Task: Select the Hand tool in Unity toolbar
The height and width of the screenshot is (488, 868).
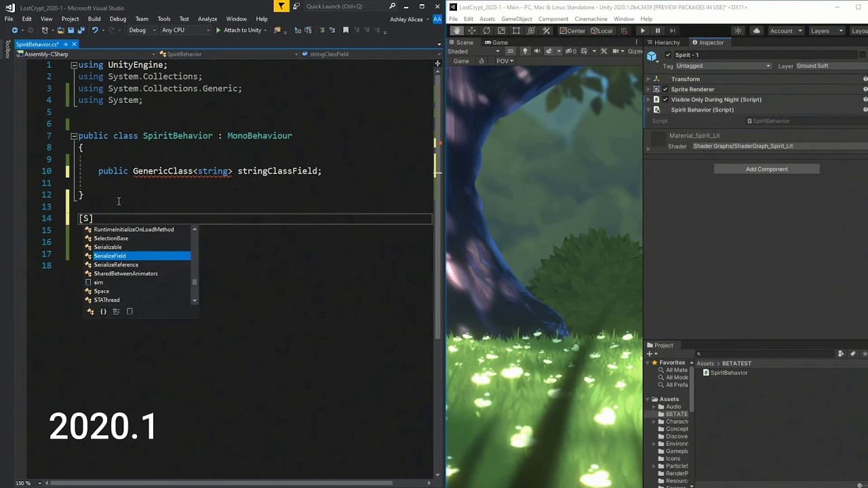Action: tap(457, 30)
